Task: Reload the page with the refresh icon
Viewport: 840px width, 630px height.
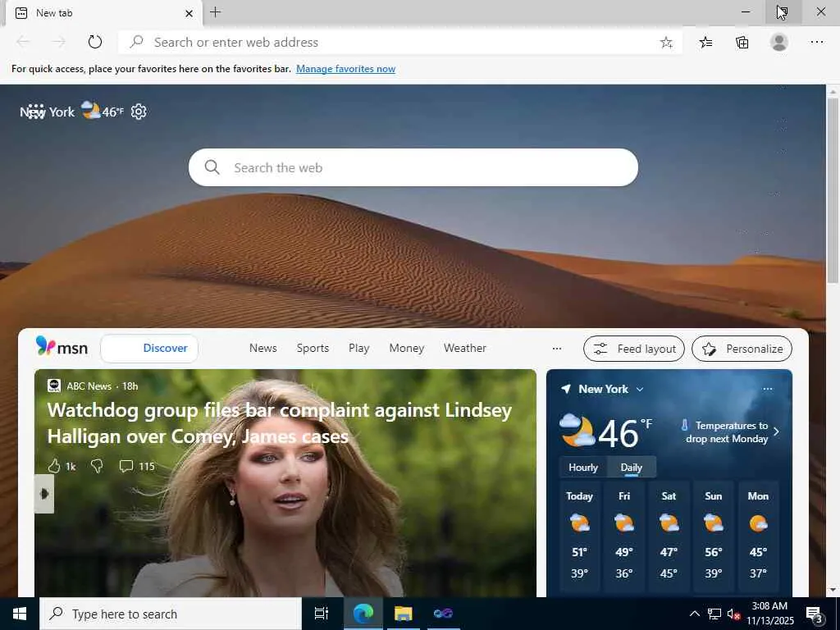Action: 95,42
